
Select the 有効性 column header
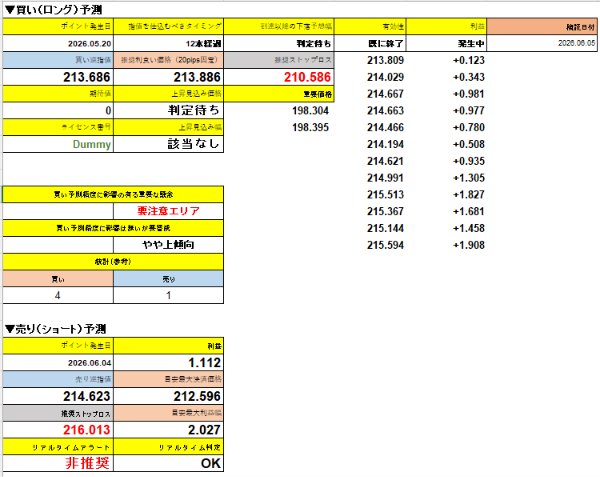click(370, 26)
